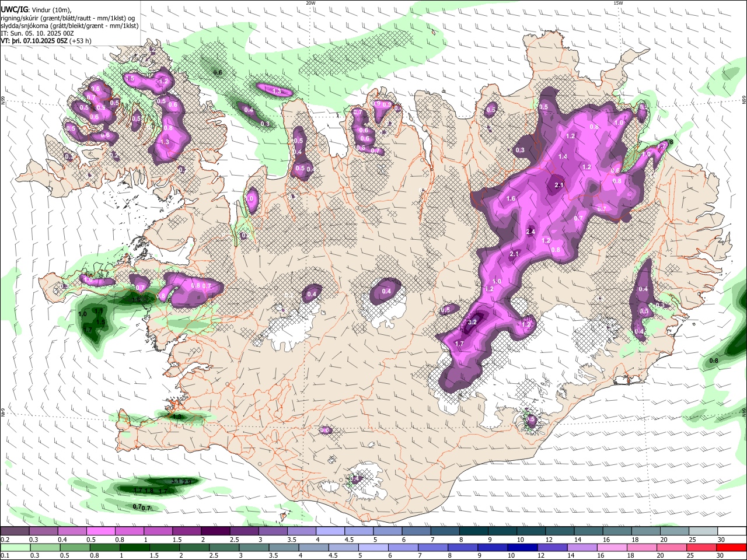747x560 pixels.
Task: Click the 15W longitude label
Action: coord(618,3)
